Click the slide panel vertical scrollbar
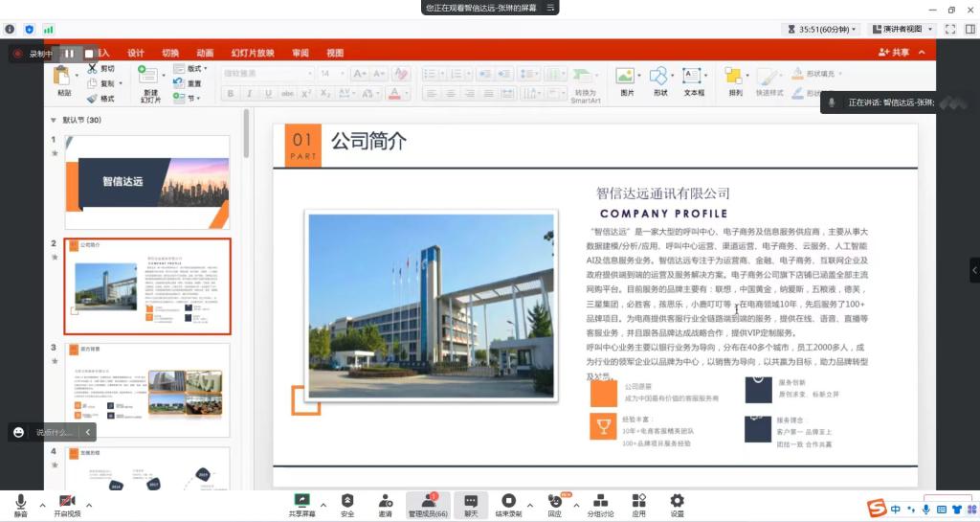Viewport: 980px width, 522px height. coord(246,134)
